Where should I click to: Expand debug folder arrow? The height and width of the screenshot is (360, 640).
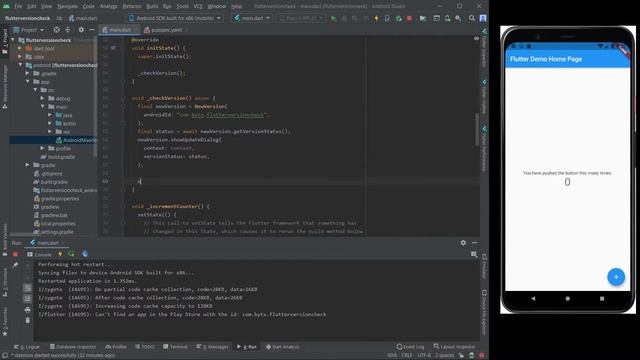42,98
